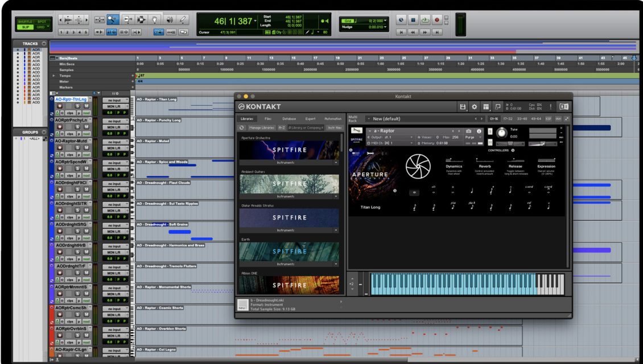Mute the AO-Raptor-Mutd track
Screen dimensions: 643x364
point(86,148)
